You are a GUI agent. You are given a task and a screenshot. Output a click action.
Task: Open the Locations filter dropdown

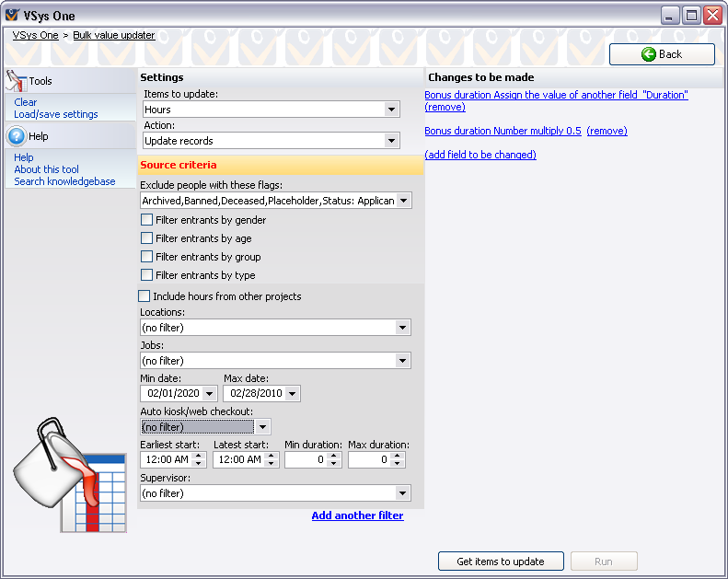[402, 328]
